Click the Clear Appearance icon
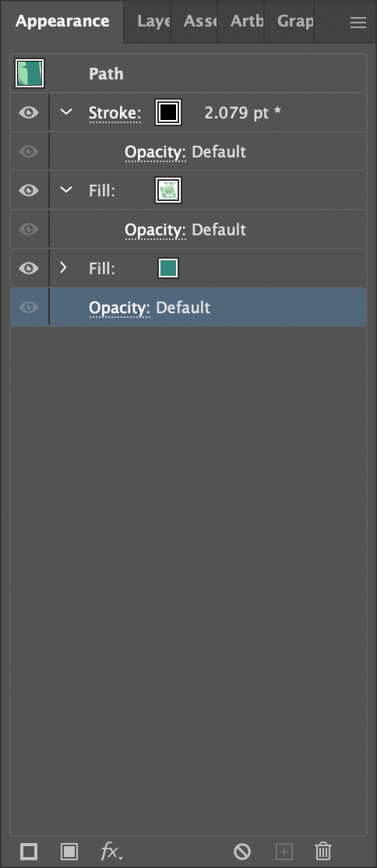This screenshot has width=377, height=868. (x=242, y=851)
